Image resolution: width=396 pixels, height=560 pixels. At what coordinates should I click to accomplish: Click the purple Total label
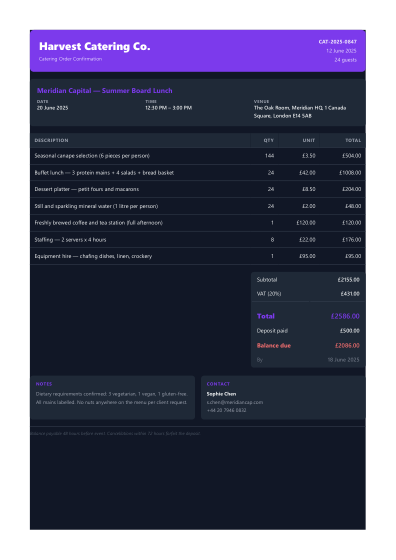point(266,316)
